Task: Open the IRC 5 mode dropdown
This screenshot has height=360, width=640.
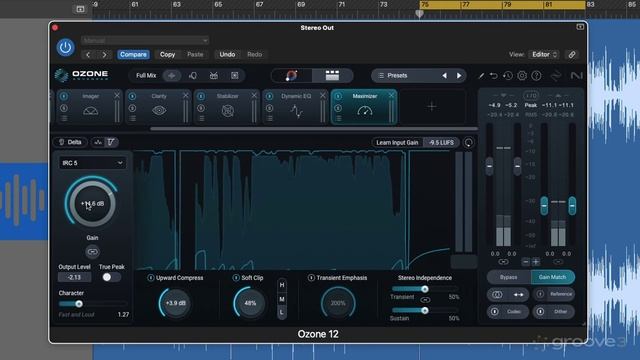Action: (92, 163)
